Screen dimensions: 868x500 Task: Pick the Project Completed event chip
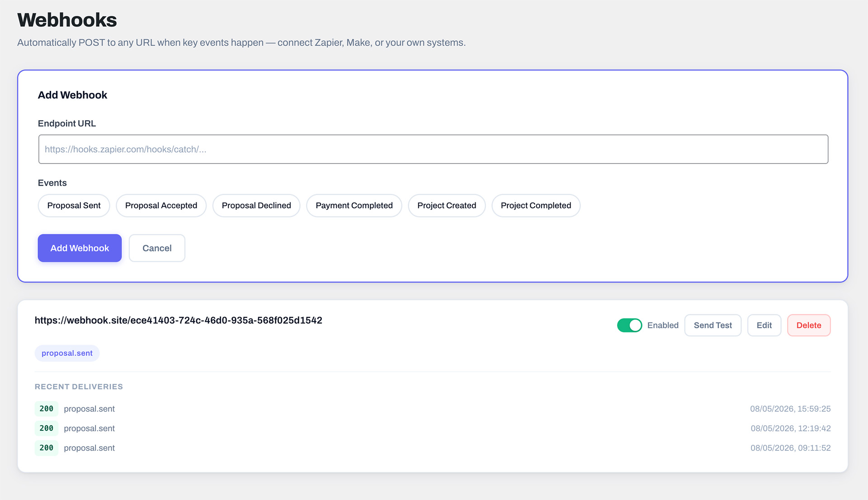[x=536, y=206]
